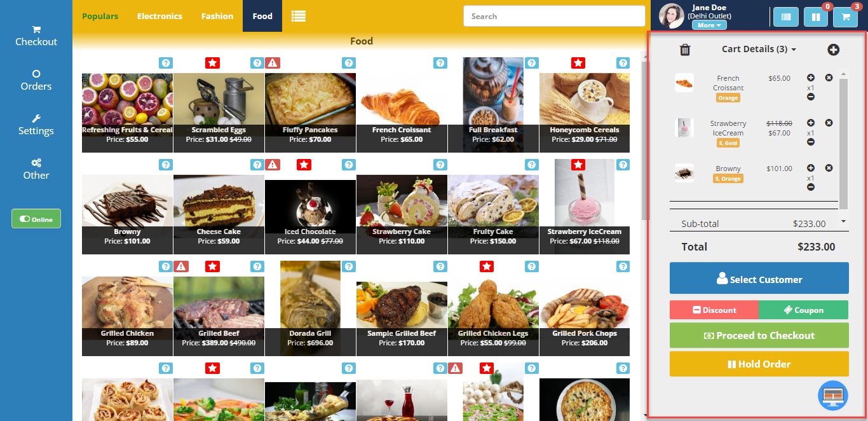Expand the arrow next to Sub-total
Screen dimensions: 868x421
coord(843,221)
